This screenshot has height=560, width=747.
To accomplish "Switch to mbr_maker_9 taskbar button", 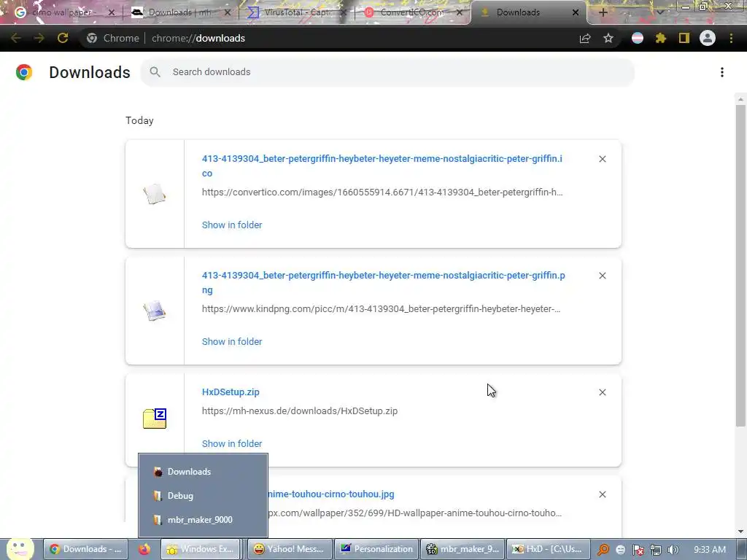I will tap(462, 549).
